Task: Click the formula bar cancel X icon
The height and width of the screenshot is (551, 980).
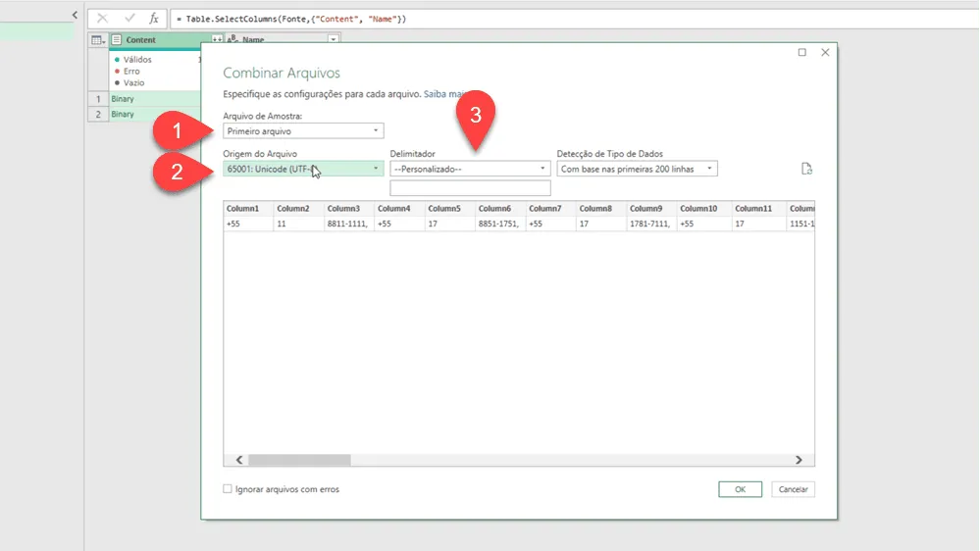Action: [102, 18]
